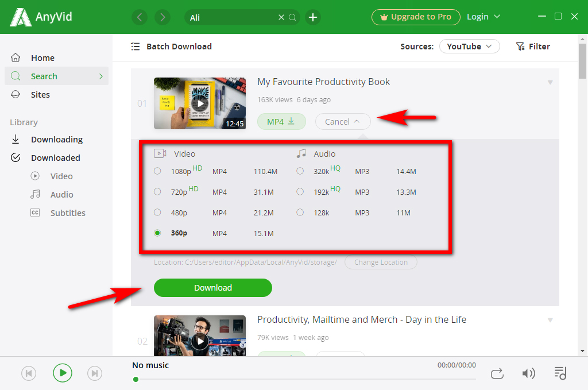Viewport: 588px width, 390px height.
Task: Expand the Search sidebar chevron
Action: click(x=101, y=76)
